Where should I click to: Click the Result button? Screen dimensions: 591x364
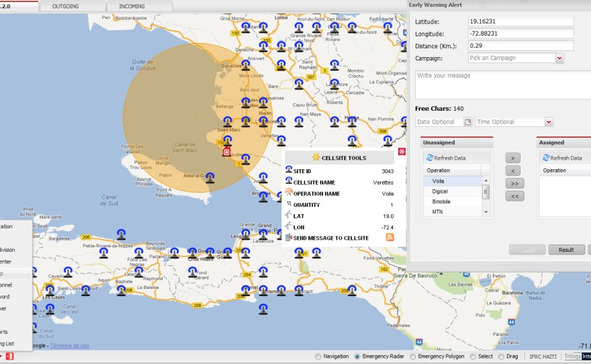coord(566,250)
